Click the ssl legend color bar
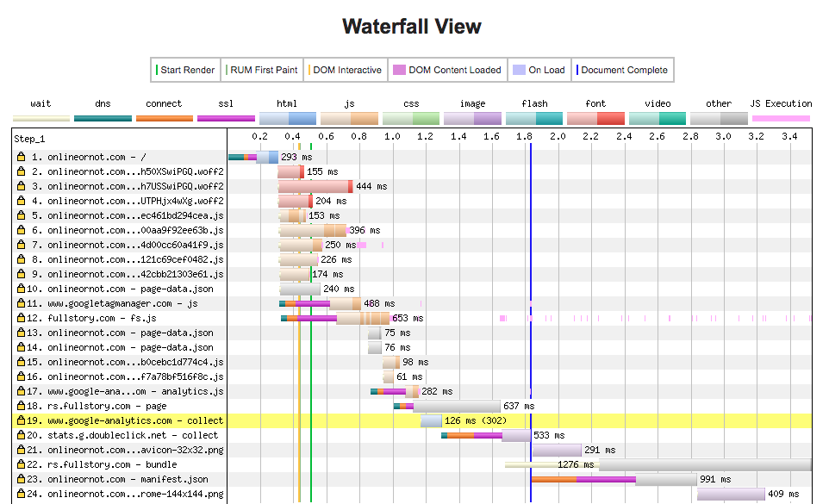The image size is (829, 504). (227, 118)
